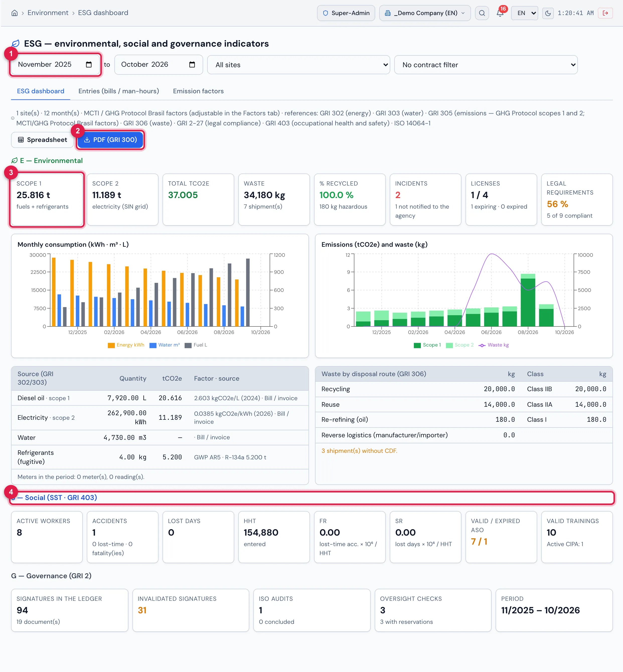Click the Electricity scope 2 row
The height and width of the screenshot is (672, 623).
coord(160,417)
